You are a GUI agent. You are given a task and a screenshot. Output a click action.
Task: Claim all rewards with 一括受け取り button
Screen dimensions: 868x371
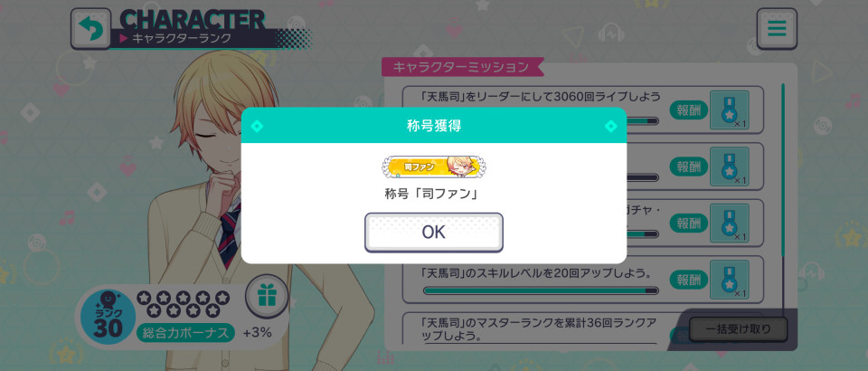738,329
